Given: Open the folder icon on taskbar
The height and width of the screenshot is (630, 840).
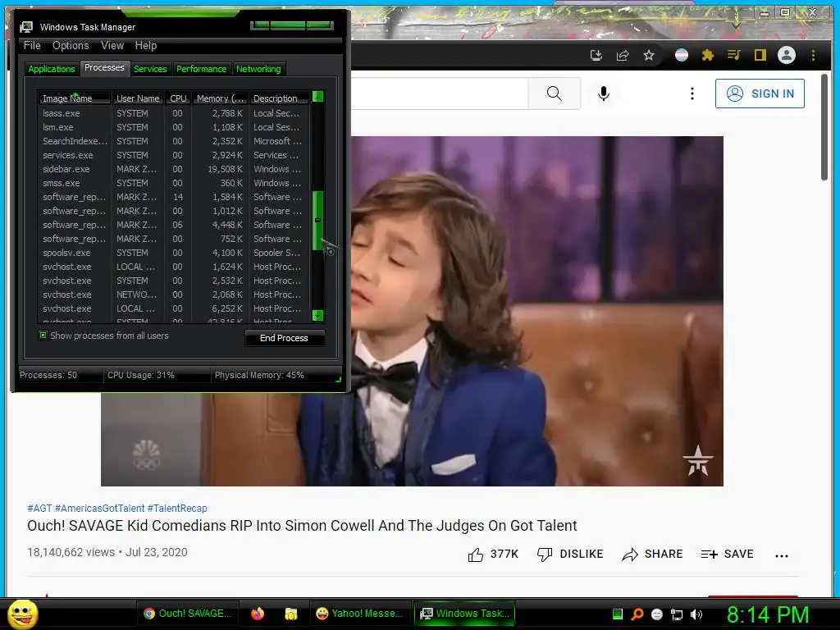Looking at the screenshot, I should pyautogui.click(x=291, y=614).
